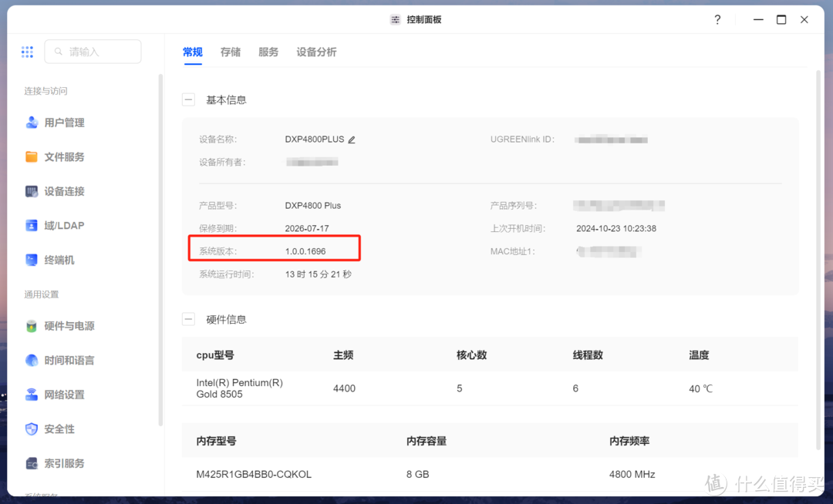This screenshot has height=504, width=833.
Task: Select the 常规 (General) tab
Action: (x=192, y=52)
